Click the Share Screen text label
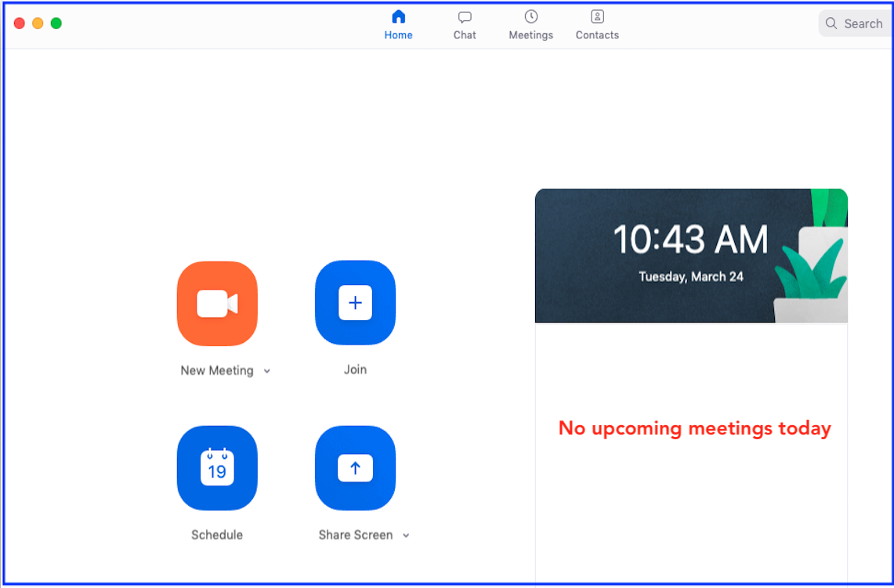This screenshot has width=894, height=588. click(x=355, y=535)
